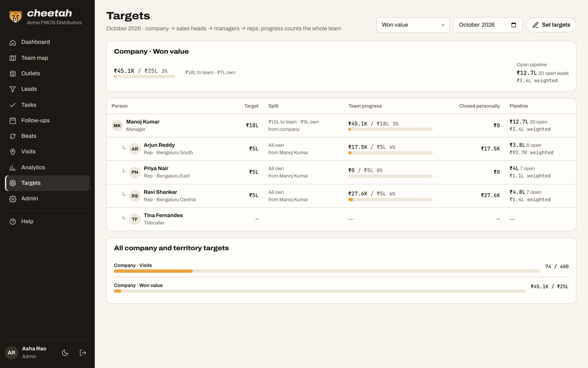This screenshot has width=588, height=368.
Task: Click the Targets bullseye icon
Action: [x=13, y=183]
